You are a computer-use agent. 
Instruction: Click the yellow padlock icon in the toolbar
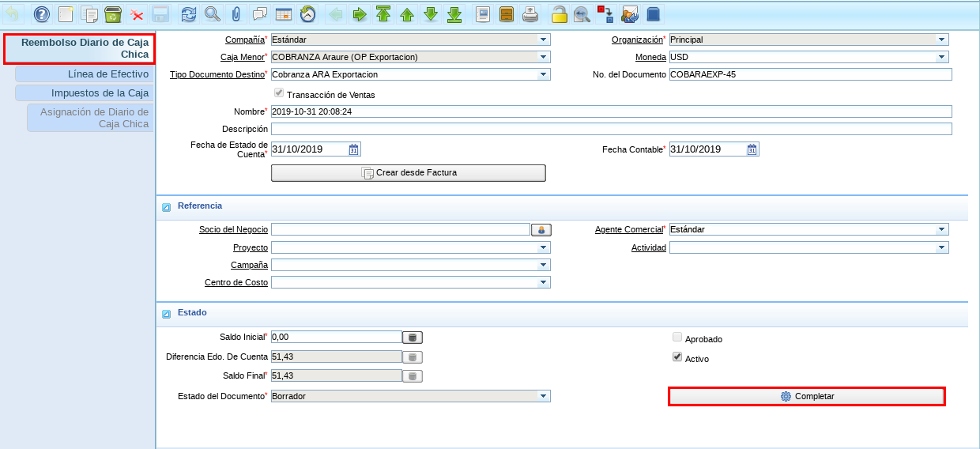[559, 14]
